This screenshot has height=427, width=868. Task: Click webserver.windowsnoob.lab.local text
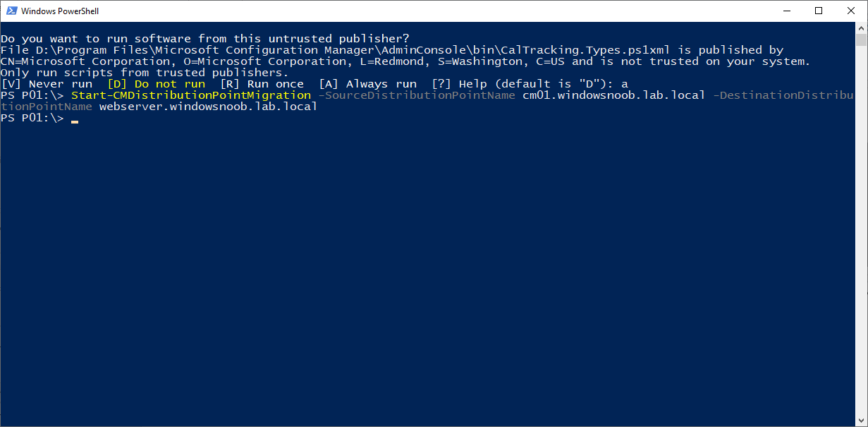pyautogui.click(x=209, y=107)
